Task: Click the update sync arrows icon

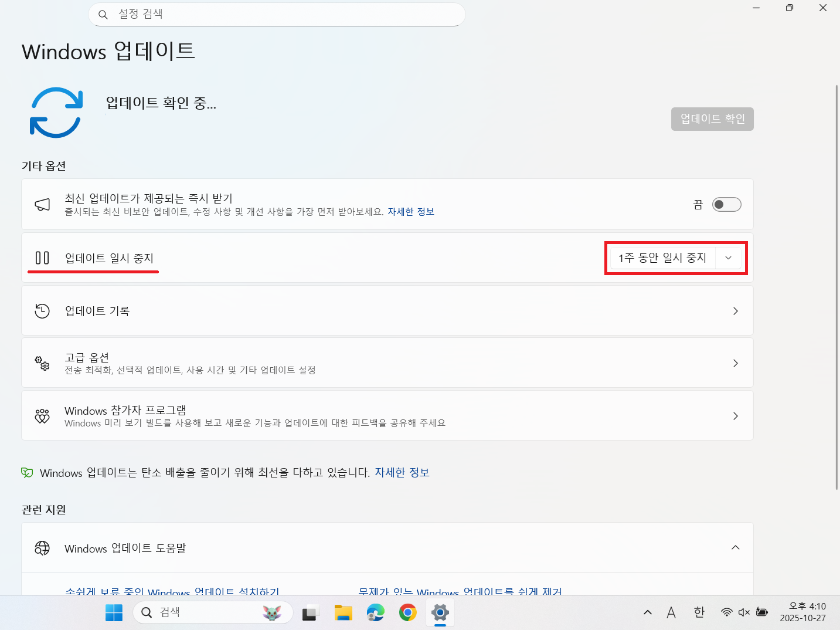Action: 56,113
